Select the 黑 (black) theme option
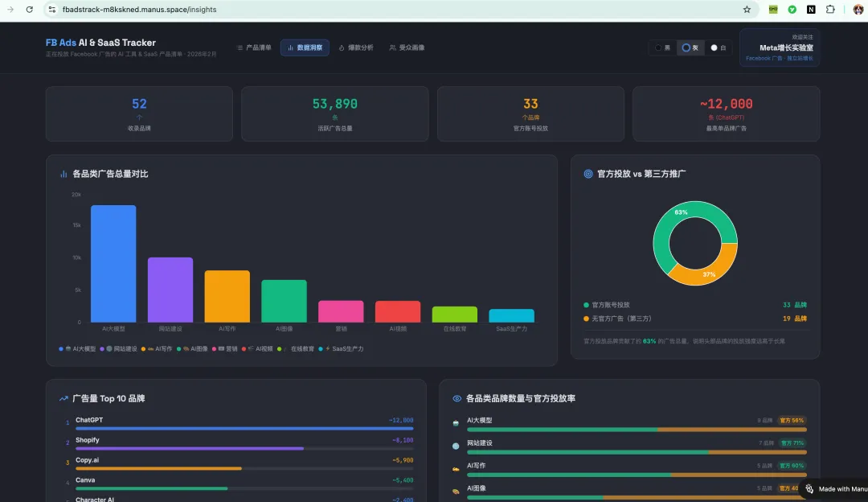 point(662,47)
